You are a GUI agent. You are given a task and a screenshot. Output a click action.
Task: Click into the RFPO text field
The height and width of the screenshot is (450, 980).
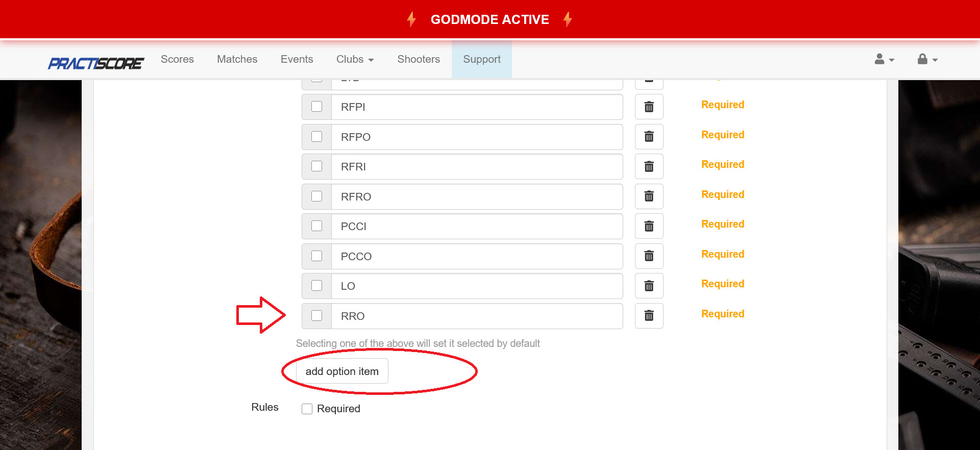(477, 137)
